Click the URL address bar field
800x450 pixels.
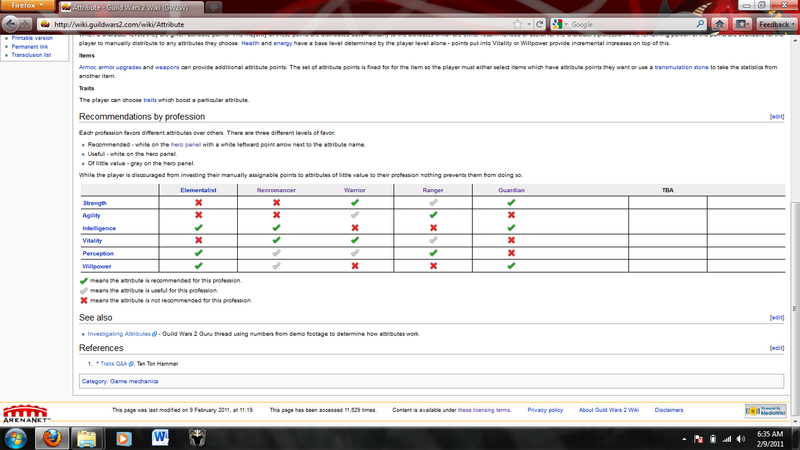281,24
